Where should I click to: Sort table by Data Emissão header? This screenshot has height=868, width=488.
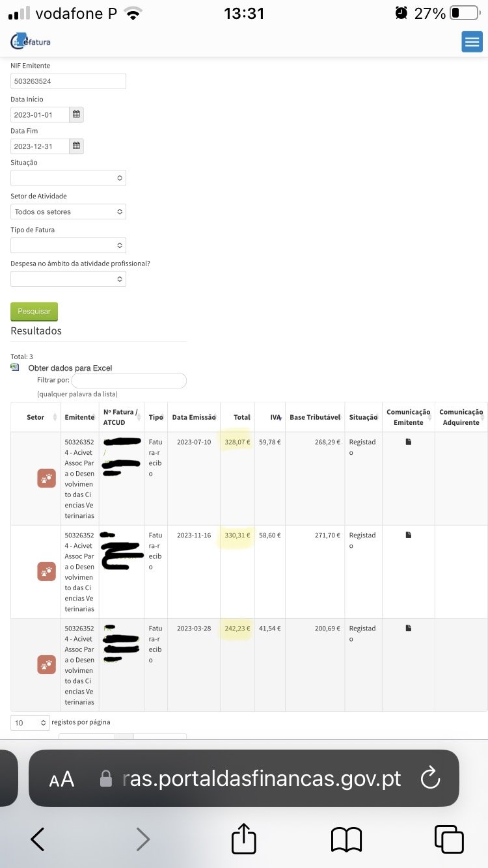[x=193, y=417]
